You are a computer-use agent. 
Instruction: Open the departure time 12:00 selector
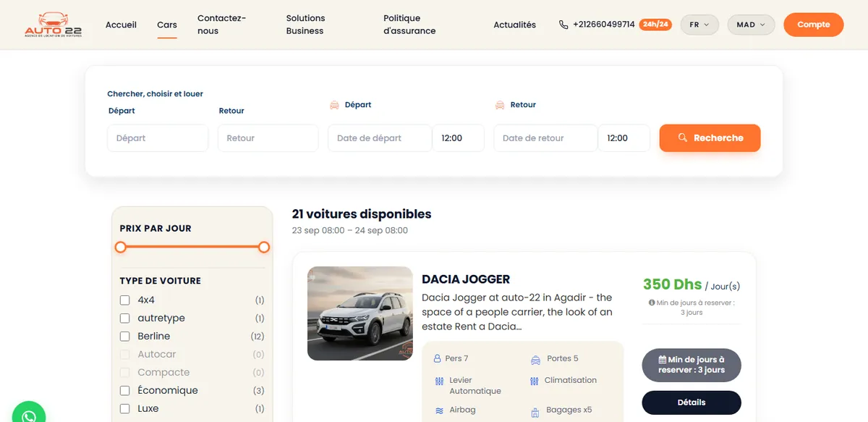coord(458,138)
